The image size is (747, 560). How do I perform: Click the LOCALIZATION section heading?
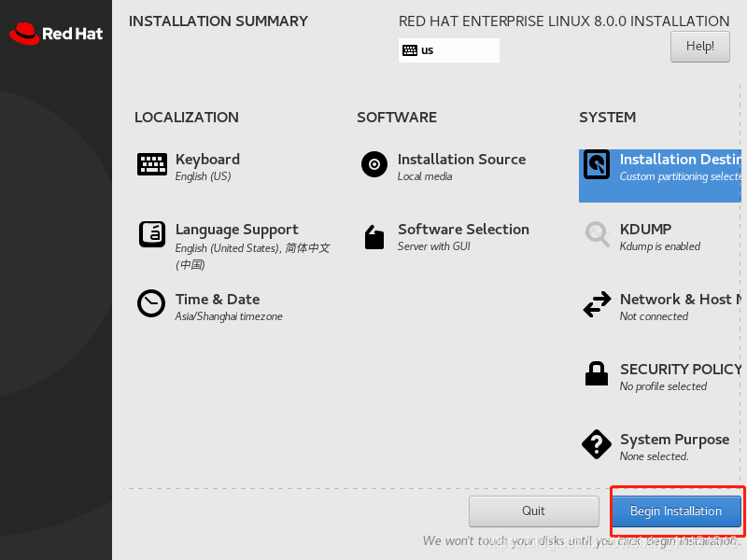pyautogui.click(x=187, y=118)
